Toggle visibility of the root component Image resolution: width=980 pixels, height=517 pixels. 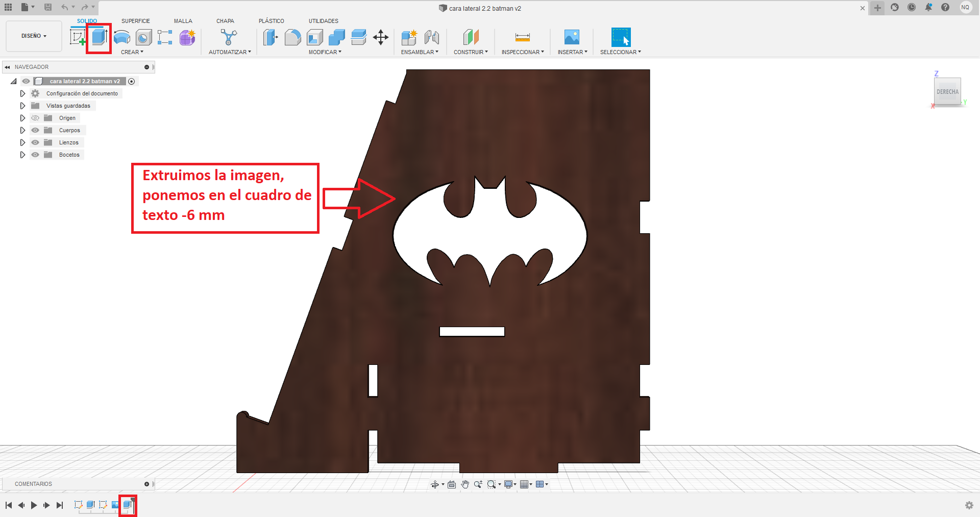[26, 81]
